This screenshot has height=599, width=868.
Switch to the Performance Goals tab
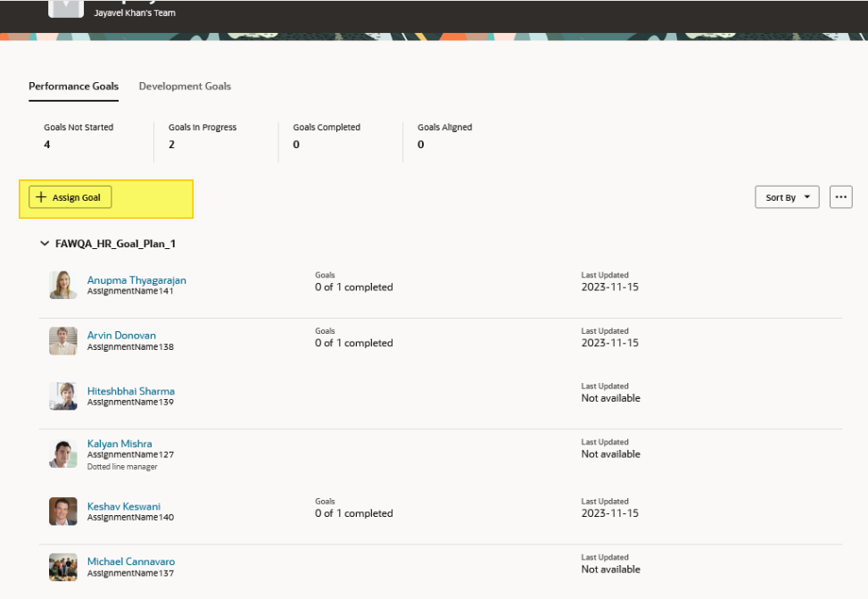(x=74, y=87)
